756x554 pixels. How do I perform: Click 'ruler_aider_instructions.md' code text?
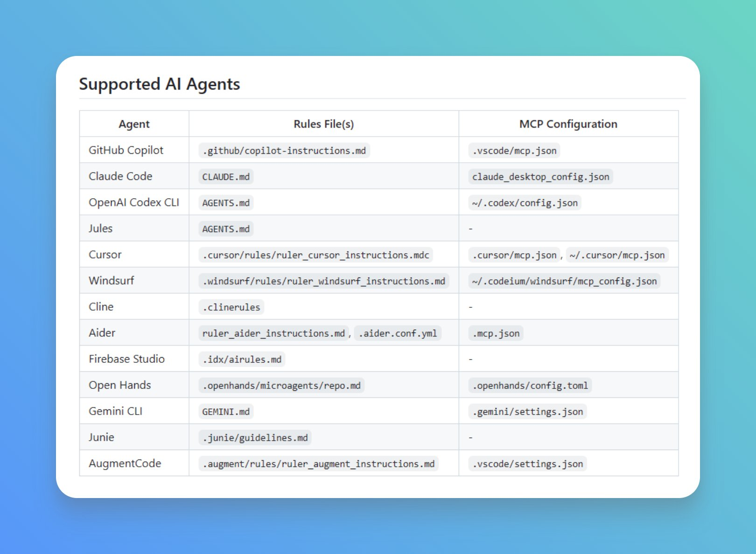coord(273,333)
